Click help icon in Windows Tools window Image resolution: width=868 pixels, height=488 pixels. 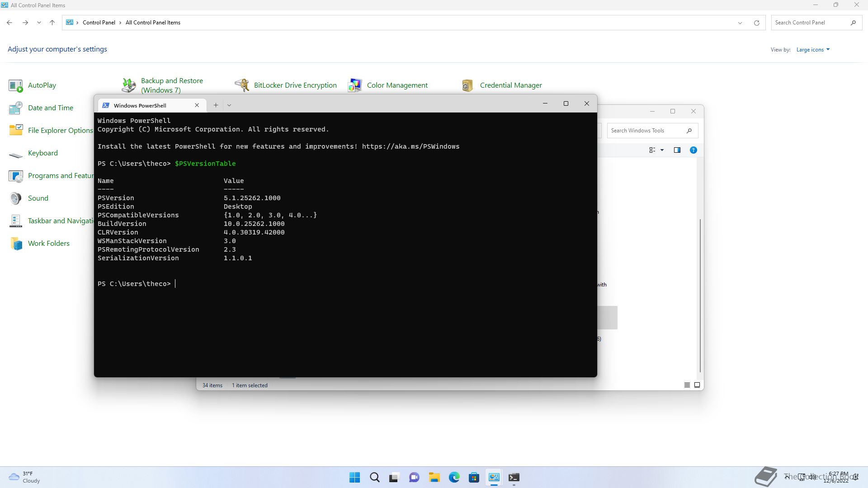coord(693,150)
